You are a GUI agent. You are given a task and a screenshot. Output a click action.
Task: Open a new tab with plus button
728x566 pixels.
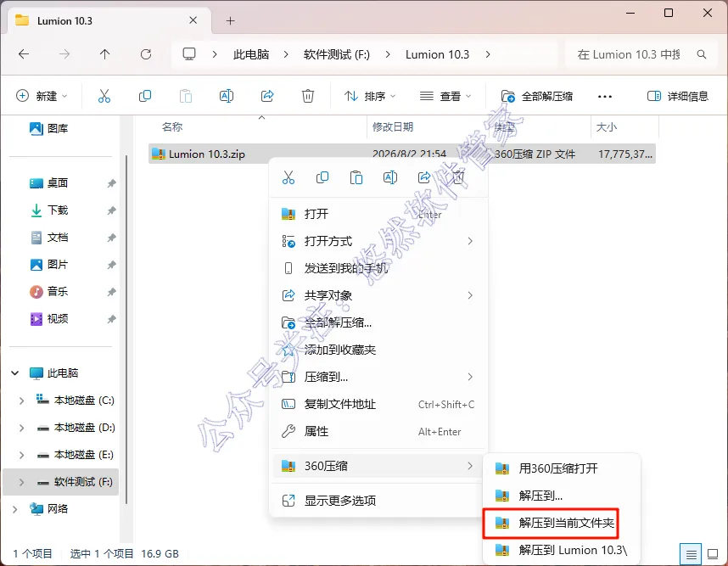coord(230,21)
